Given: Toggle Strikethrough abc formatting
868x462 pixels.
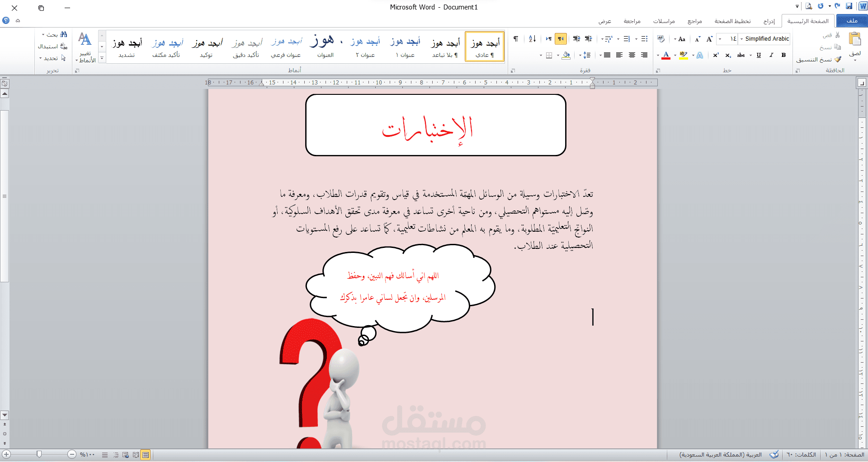Looking at the screenshot, I should (741, 55).
